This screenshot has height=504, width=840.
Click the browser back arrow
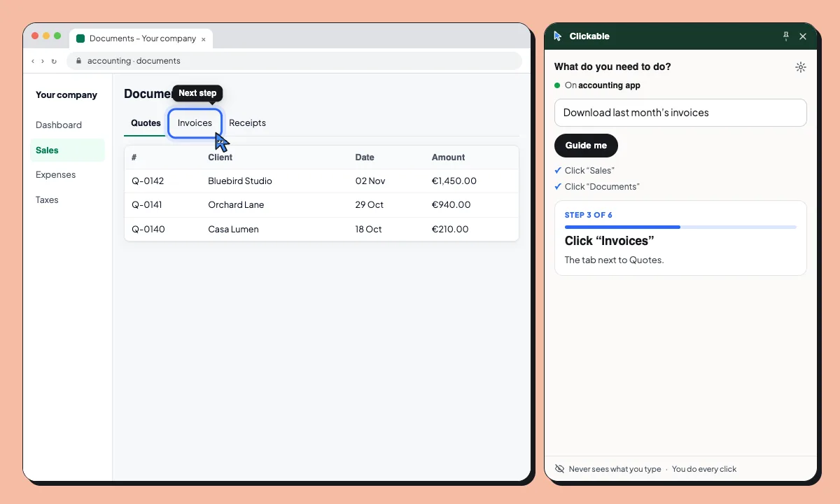pyautogui.click(x=33, y=61)
